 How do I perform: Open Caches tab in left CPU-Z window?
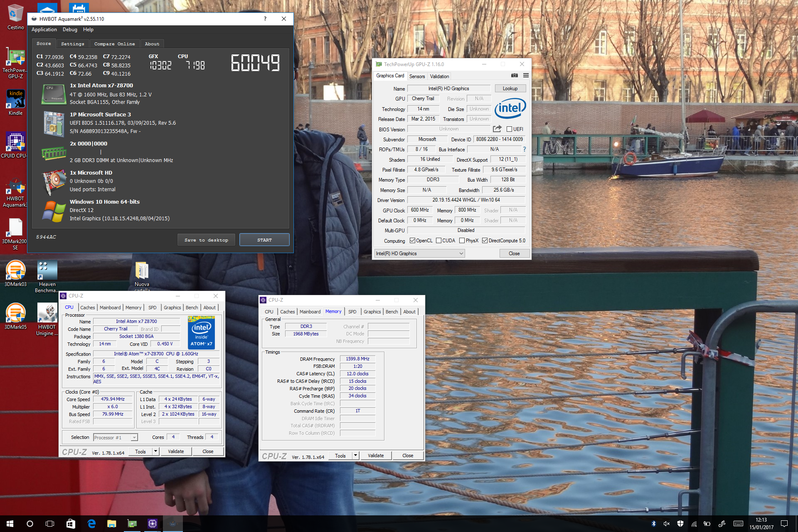tap(88, 308)
